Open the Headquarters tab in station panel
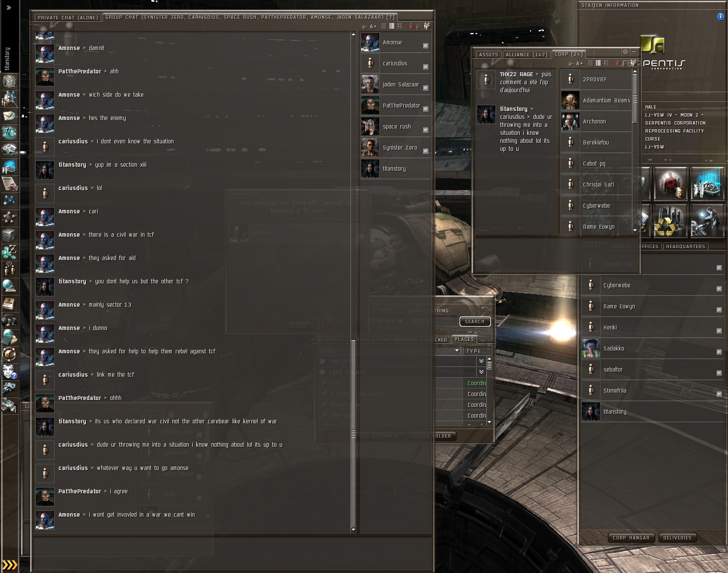728x573 pixels. coord(685,246)
